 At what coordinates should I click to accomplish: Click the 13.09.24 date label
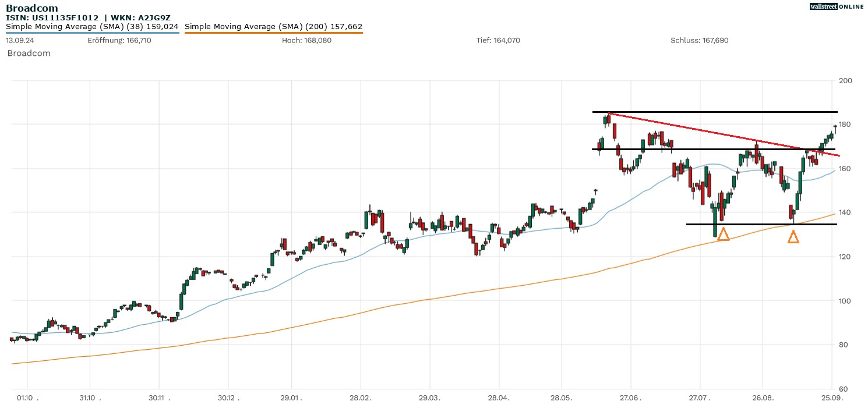point(19,40)
